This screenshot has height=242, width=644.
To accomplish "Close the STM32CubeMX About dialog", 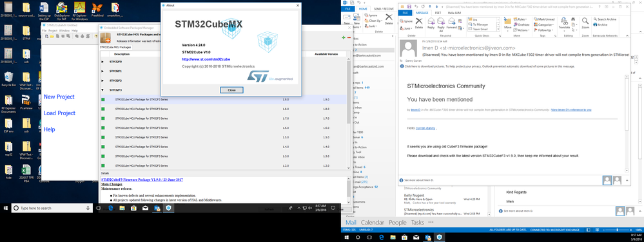I will coord(231,90).
